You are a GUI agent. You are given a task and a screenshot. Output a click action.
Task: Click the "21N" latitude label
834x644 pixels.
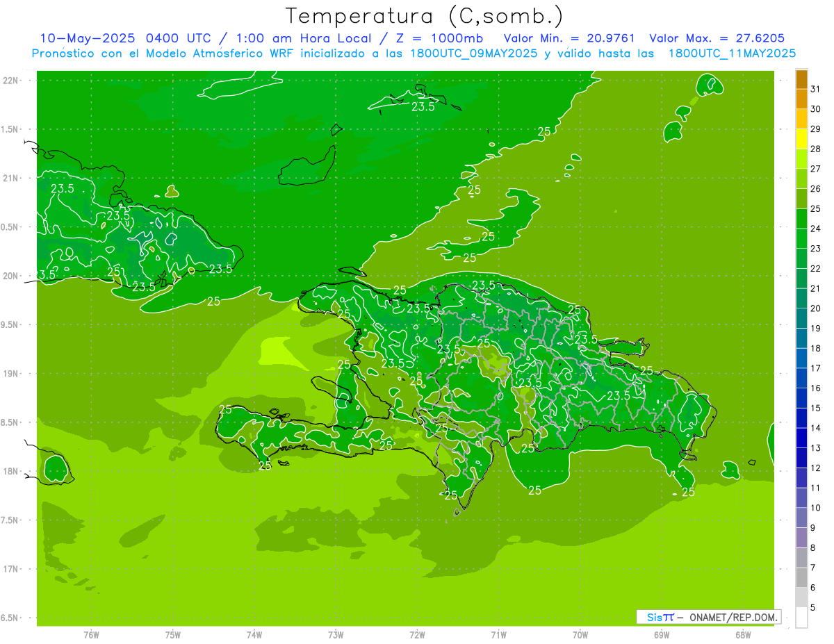11,178
